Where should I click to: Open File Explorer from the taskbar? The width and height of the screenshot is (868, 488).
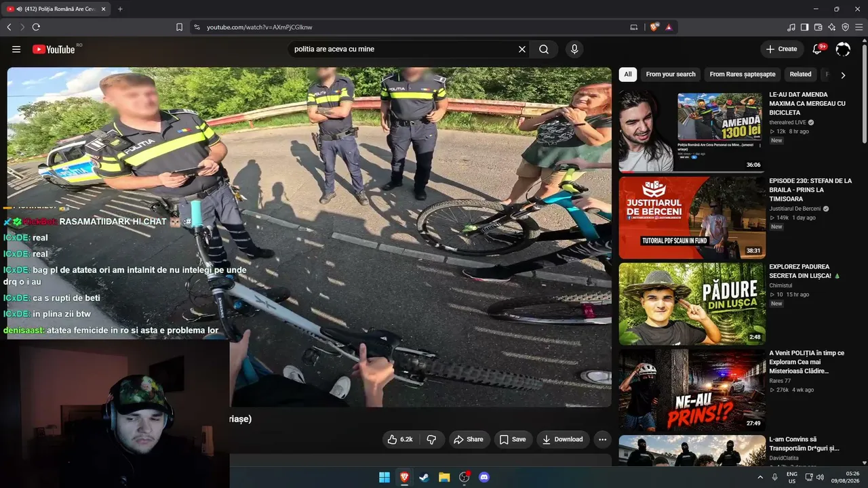click(x=444, y=477)
